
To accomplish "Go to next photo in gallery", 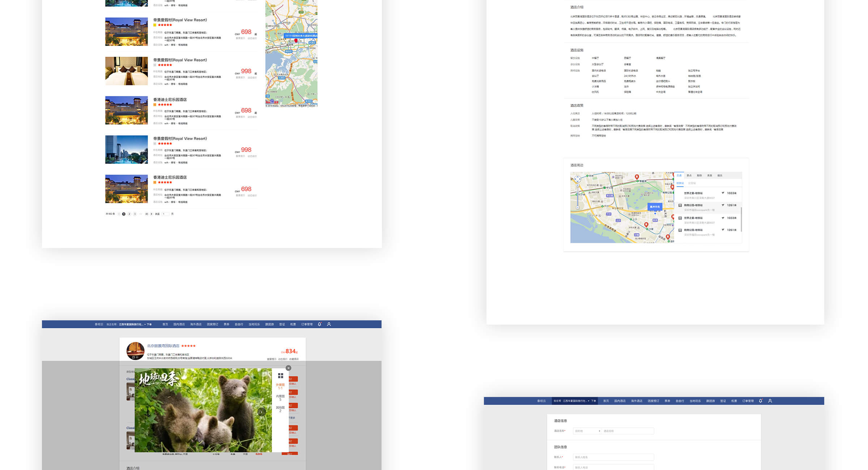I will click(261, 412).
